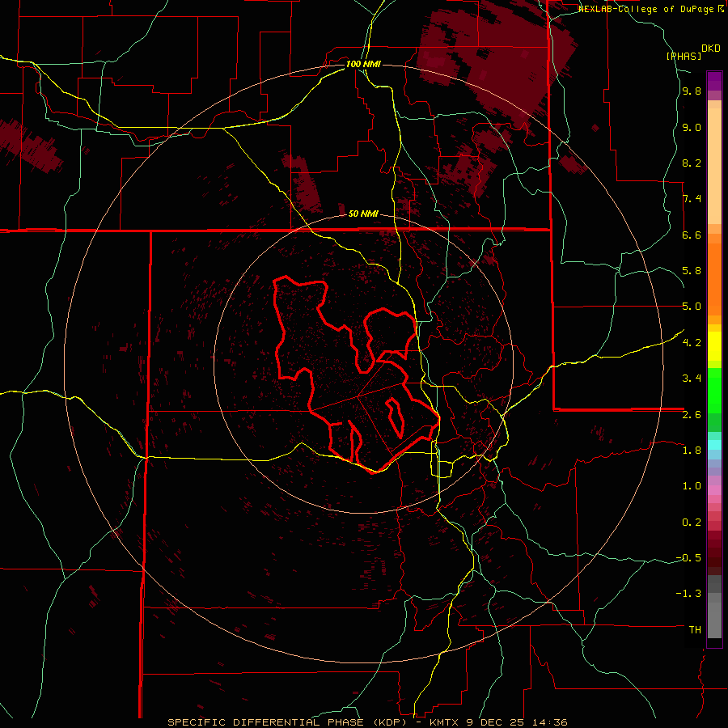Image resolution: width=728 pixels, height=728 pixels.
Task: Click the 2.6 scale value
Action: pyautogui.click(x=692, y=415)
